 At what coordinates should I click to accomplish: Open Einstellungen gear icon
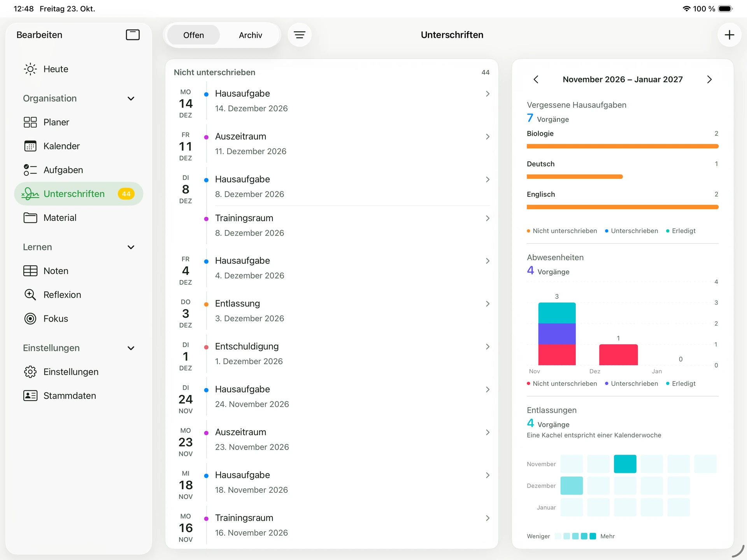click(30, 372)
